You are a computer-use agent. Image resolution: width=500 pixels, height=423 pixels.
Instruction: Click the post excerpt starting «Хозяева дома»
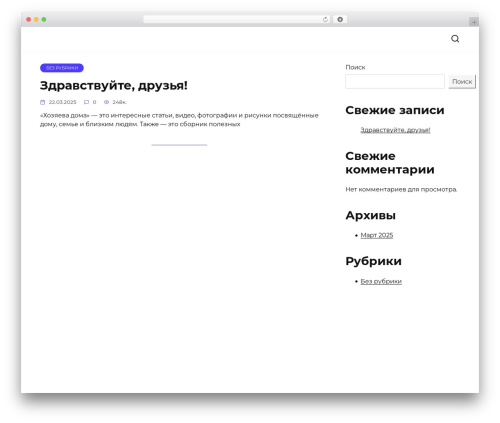pos(179,120)
